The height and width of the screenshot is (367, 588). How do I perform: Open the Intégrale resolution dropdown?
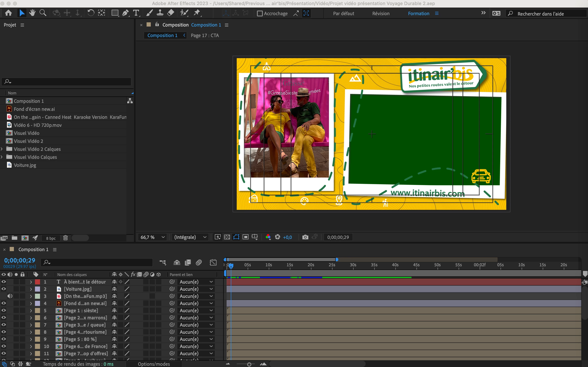pos(190,237)
